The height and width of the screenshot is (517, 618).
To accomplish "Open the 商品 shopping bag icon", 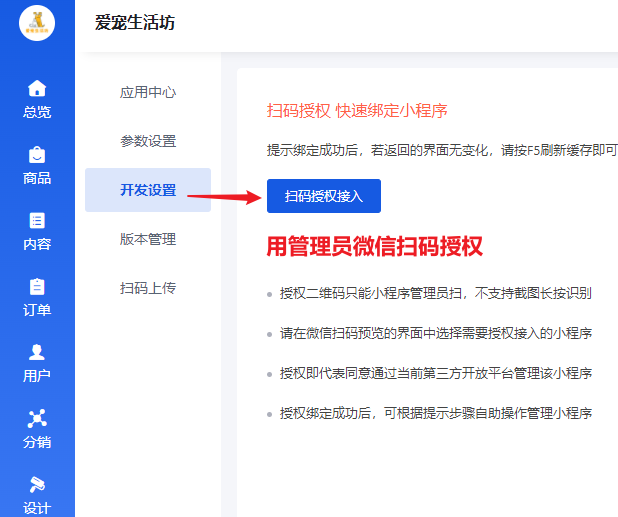I will tap(37, 154).
